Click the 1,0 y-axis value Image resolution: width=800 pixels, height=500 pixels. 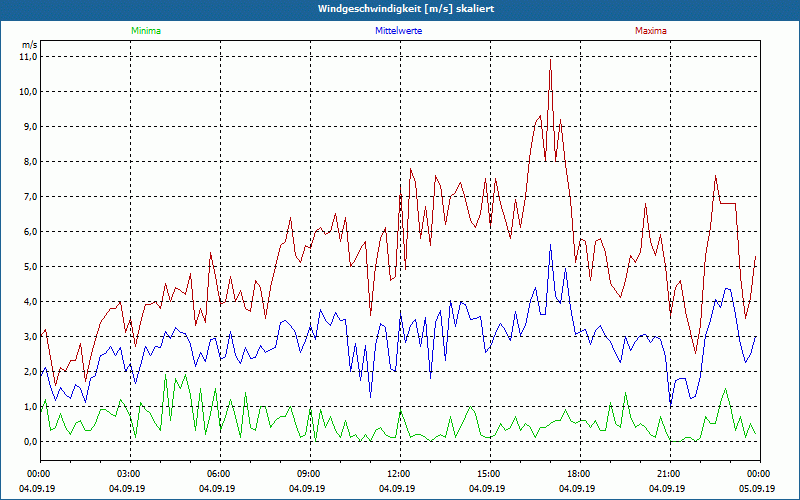31,407
